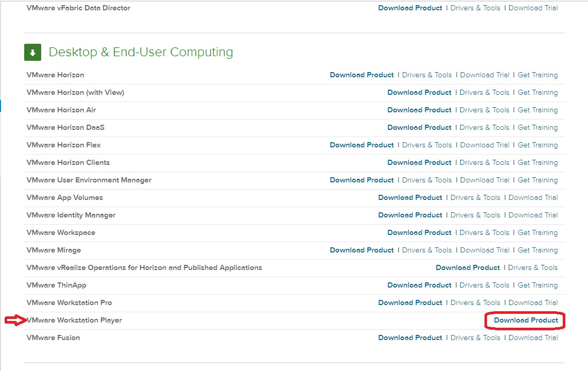
Task: Open Get Training for VMware Horizon
Action: point(538,75)
